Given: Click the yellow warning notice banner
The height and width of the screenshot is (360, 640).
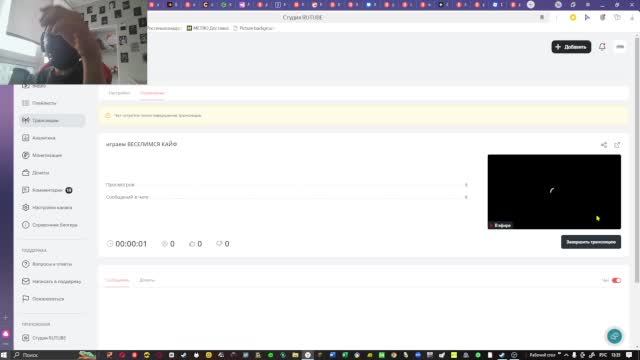Looking at the screenshot, I should coord(363,116).
